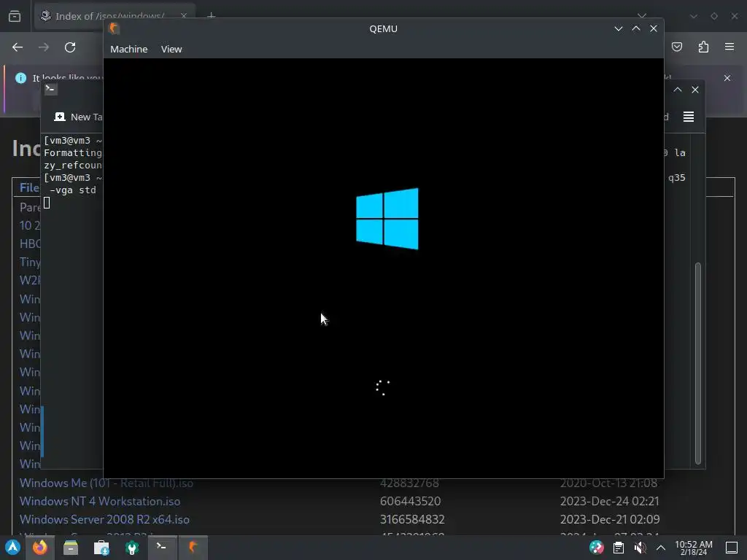Close the QEMU window

pos(654,28)
